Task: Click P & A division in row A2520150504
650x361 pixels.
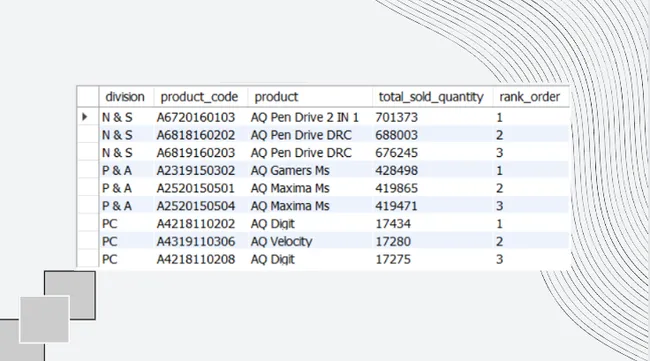Action: (117, 206)
